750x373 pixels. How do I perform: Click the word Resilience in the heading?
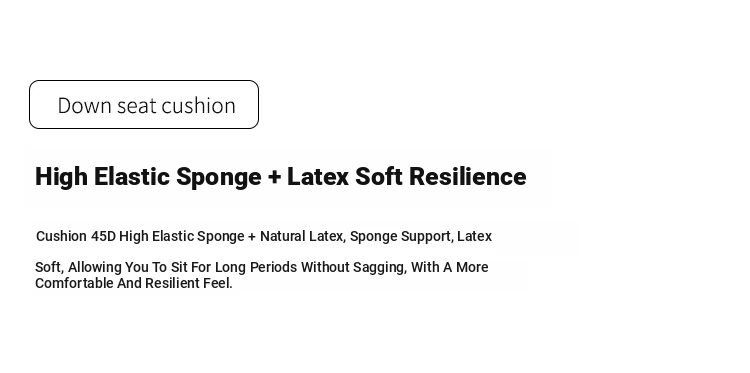click(x=468, y=176)
